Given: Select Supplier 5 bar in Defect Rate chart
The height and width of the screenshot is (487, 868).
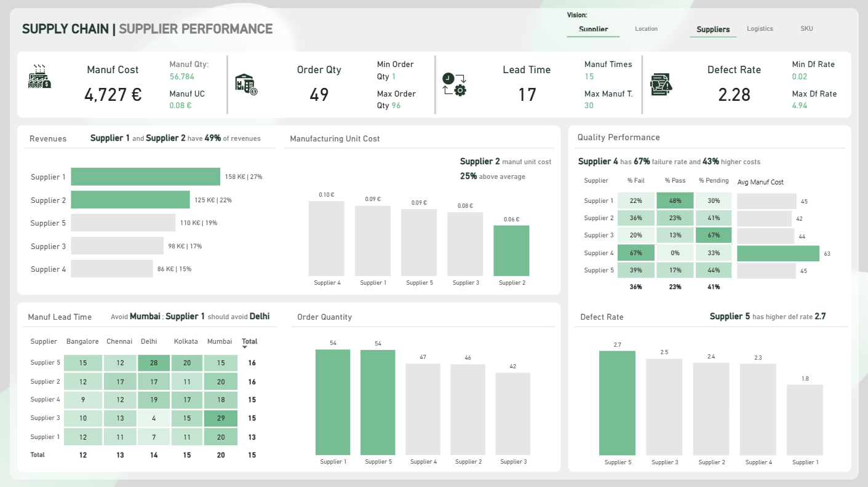Looking at the screenshot, I should coord(617,403).
